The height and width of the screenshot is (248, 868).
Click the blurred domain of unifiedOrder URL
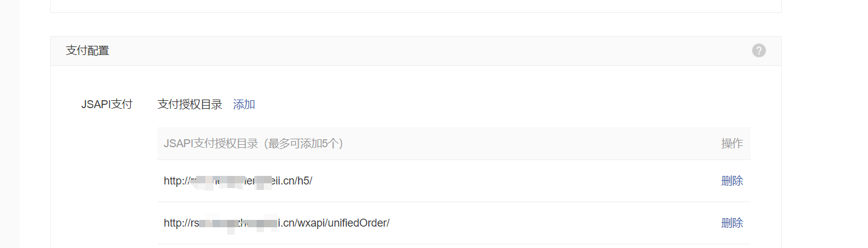pyautogui.click(x=238, y=223)
